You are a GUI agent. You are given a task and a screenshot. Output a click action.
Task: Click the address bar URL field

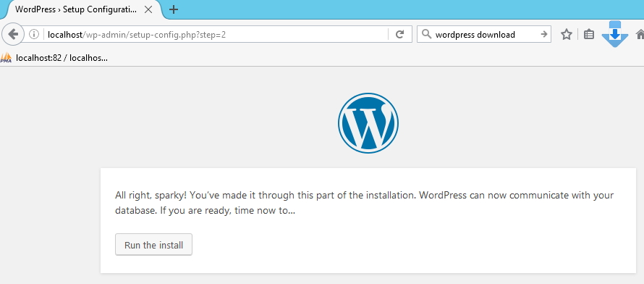(216, 35)
